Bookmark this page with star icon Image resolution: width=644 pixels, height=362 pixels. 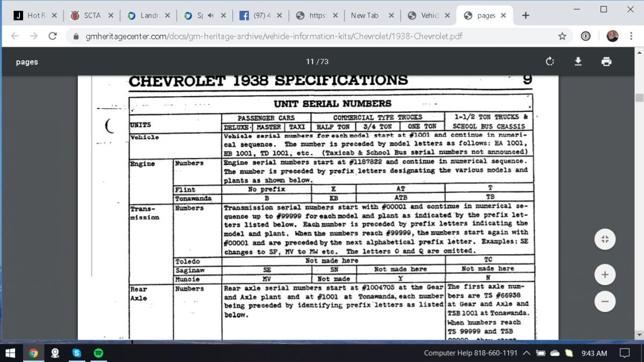click(562, 37)
